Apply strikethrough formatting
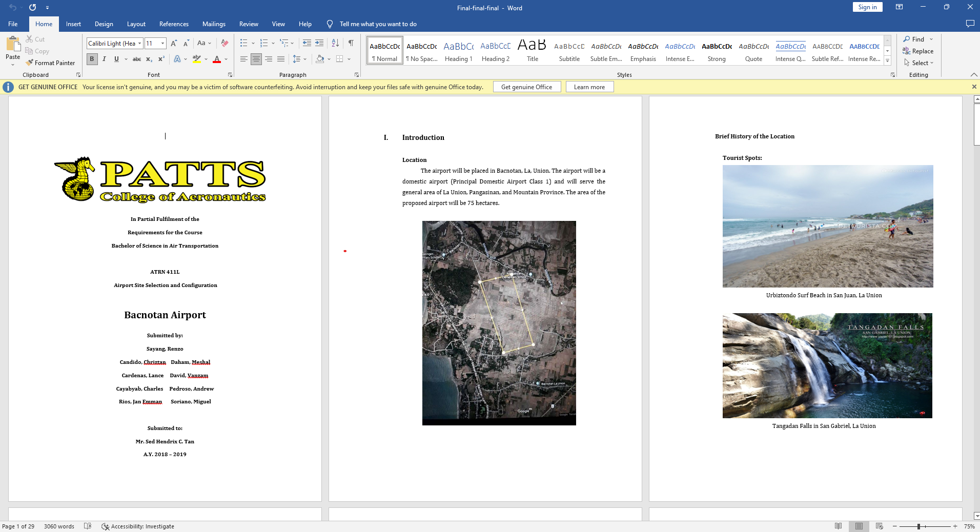The height and width of the screenshot is (532, 980). [x=137, y=59]
